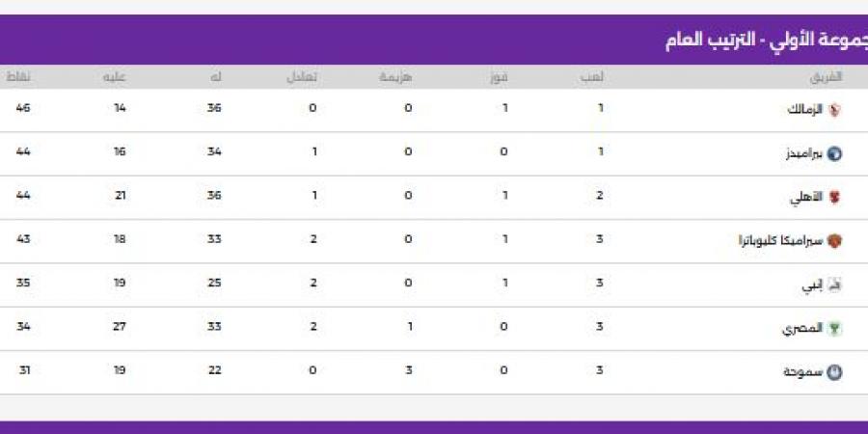Click the Ceramica Cleopatra club logo

835,241
